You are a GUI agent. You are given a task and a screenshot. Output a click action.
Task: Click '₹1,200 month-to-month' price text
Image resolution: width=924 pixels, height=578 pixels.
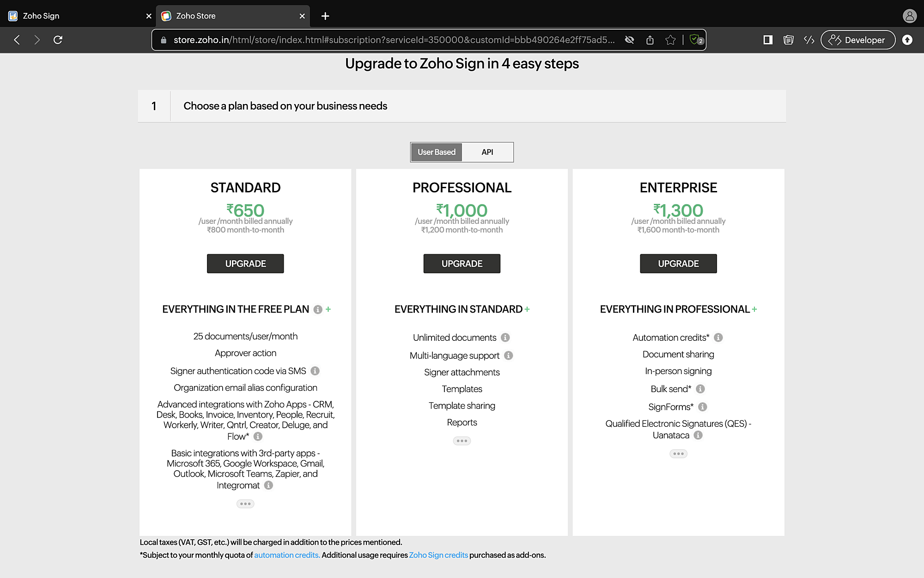[x=462, y=230]
